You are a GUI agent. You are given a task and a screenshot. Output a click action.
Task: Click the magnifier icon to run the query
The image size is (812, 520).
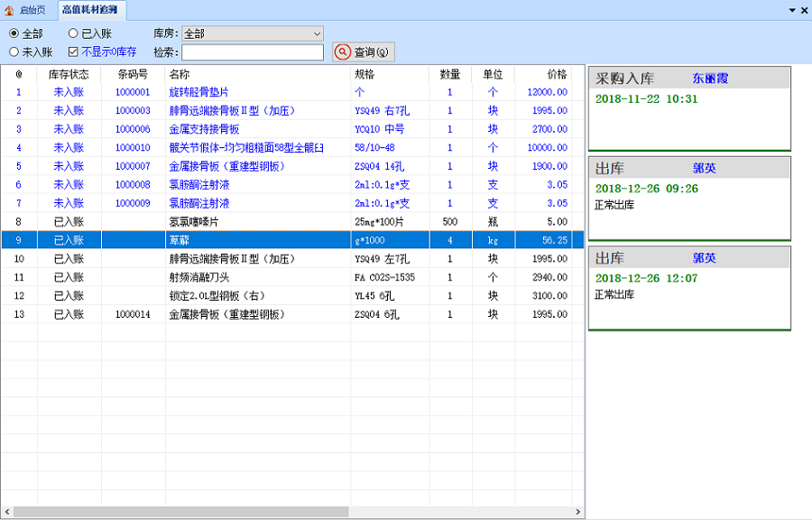point(343,52)
